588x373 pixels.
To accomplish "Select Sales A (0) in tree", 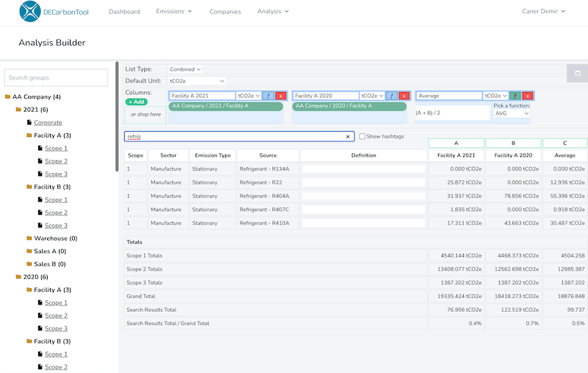I will [50, 251].
